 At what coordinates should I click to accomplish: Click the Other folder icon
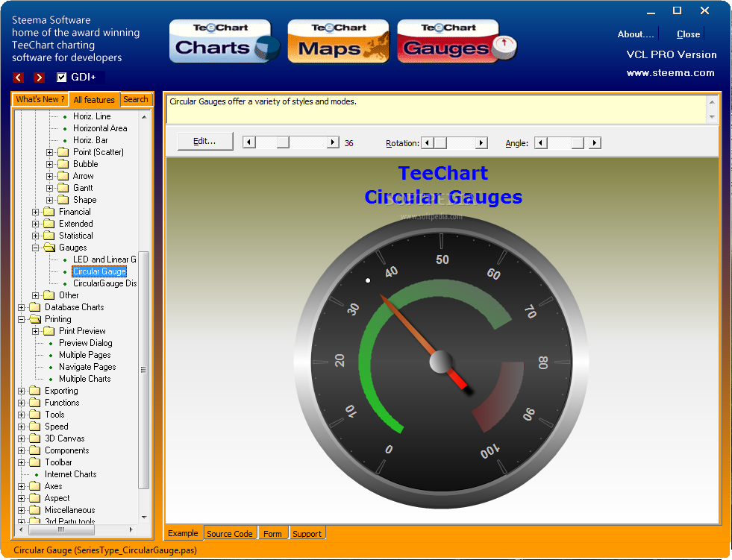49,295
